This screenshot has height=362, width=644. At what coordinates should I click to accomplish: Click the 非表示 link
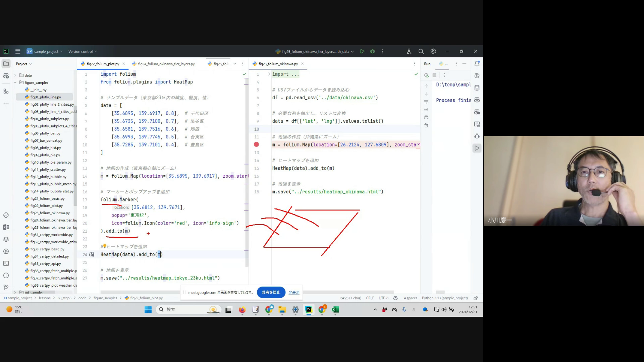(x=294, y=293)
